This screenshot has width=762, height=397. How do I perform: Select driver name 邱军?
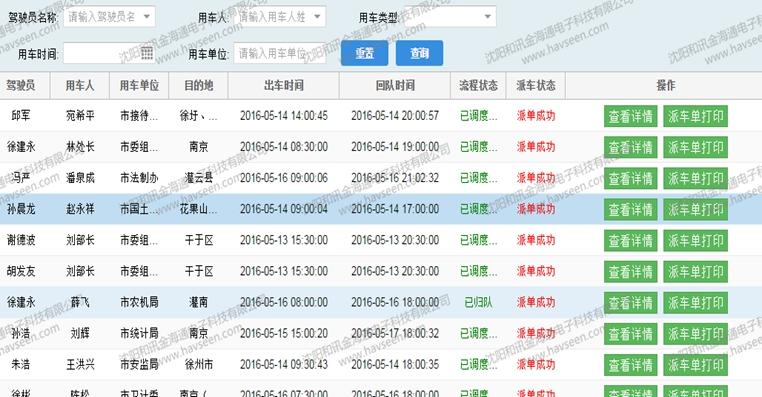point(21,116)
